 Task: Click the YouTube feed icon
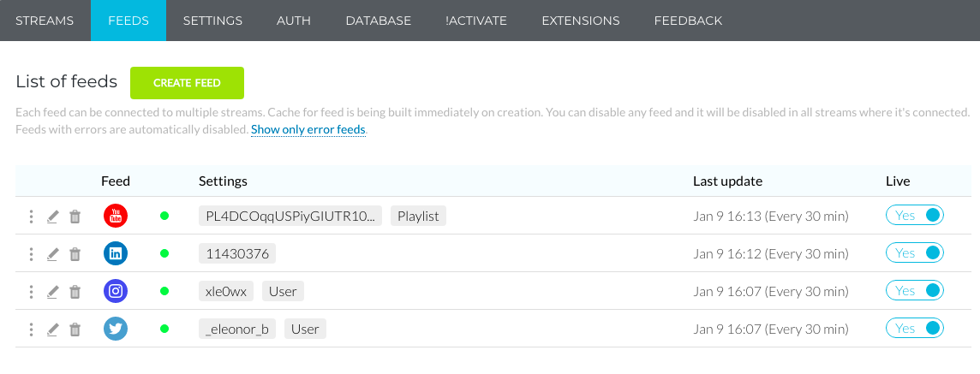(116, 216)
